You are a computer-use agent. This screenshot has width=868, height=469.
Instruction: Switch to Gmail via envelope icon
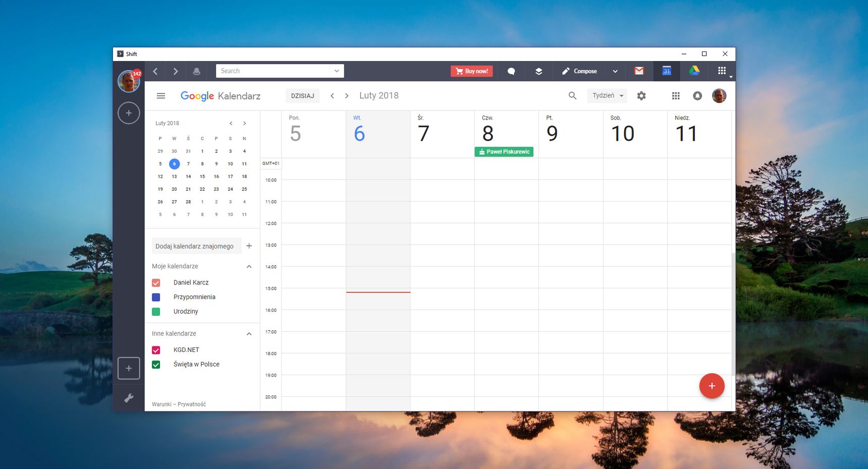click(639, 71)
